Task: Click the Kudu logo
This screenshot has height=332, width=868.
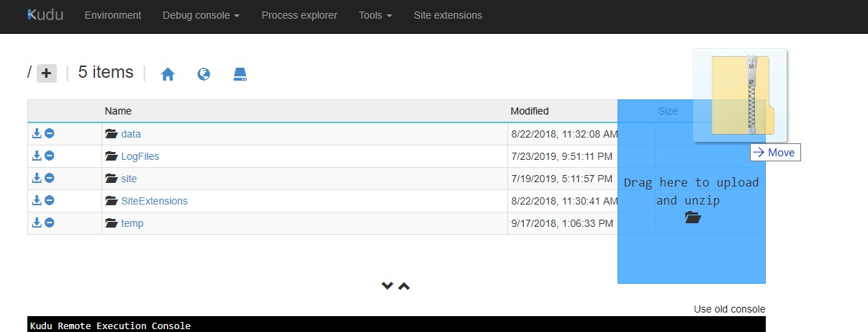Action: (45, 14)
